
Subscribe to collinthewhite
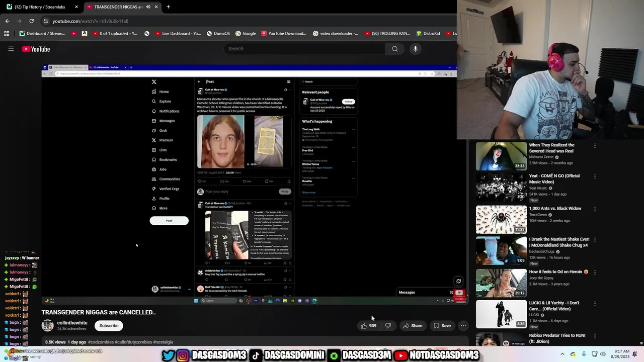tap(109, 326)
